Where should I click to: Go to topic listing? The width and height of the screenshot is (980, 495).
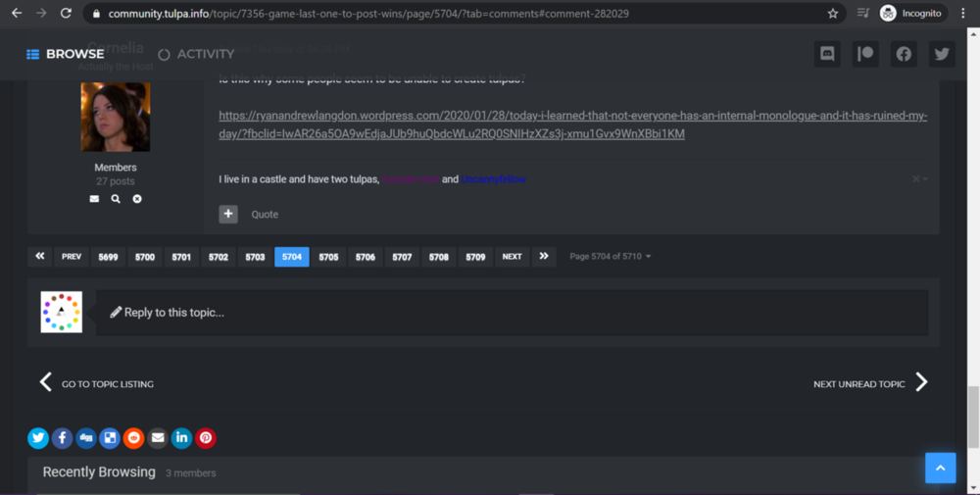coord(97,382)
